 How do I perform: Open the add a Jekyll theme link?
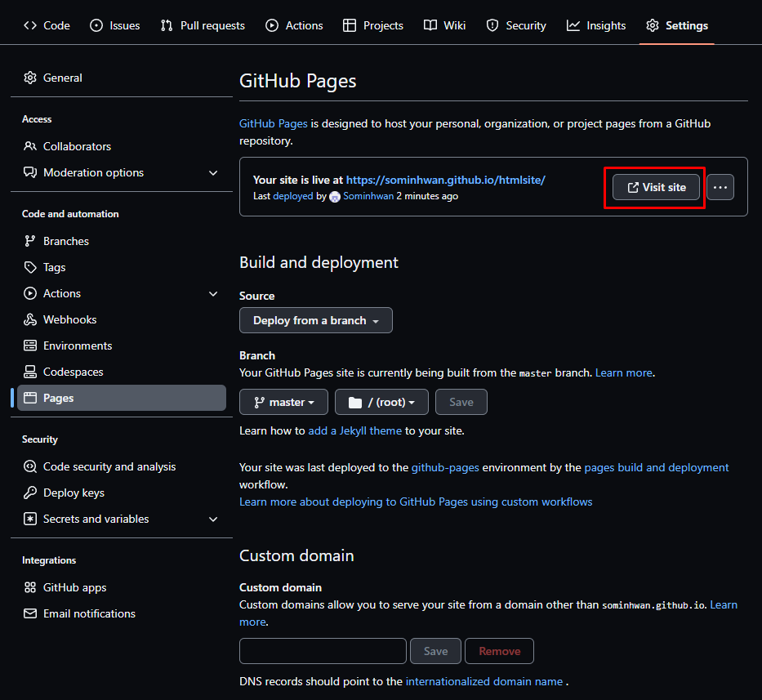pos(355,430)
